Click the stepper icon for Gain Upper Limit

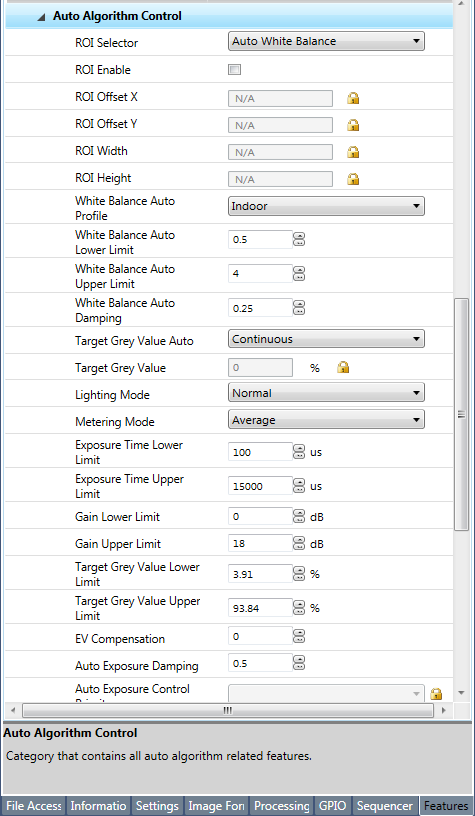299,544
